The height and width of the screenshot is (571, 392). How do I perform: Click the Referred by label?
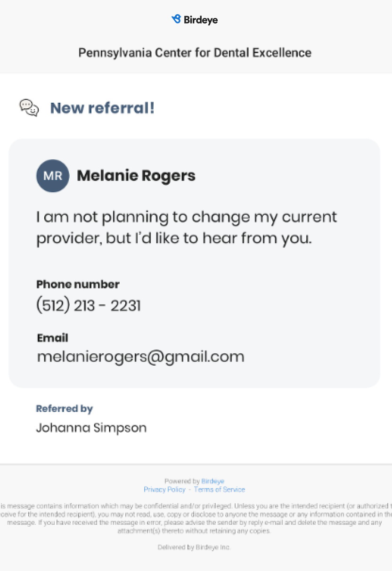(64, 408)
